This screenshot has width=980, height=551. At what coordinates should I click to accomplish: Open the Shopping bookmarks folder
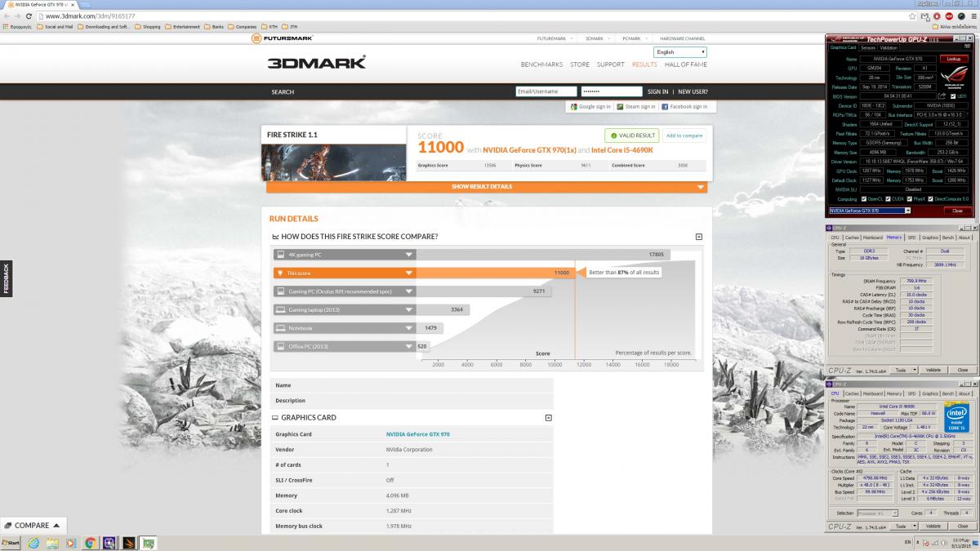(x=147, y=26)
